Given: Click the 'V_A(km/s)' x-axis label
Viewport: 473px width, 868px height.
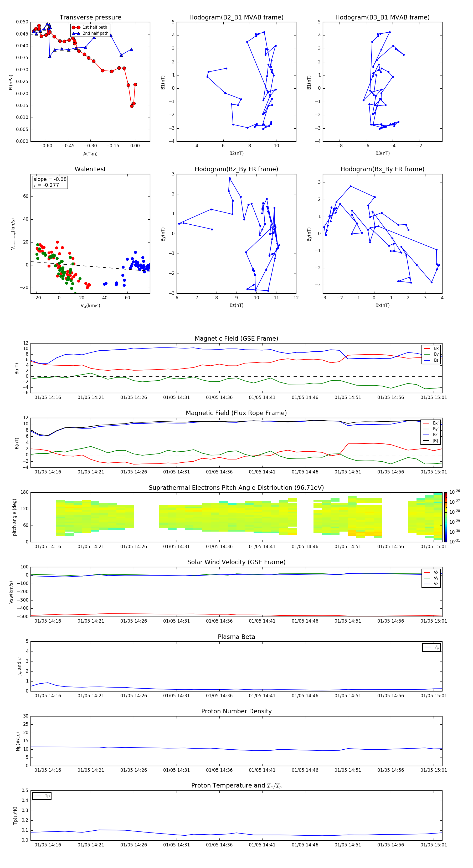Looking at the screenshot, I should point(90,306).
